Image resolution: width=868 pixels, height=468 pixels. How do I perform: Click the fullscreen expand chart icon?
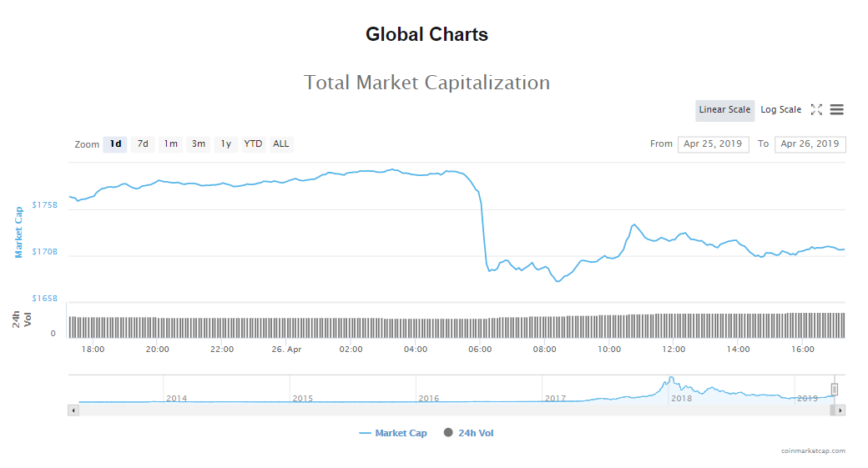[x=816, y=109]
